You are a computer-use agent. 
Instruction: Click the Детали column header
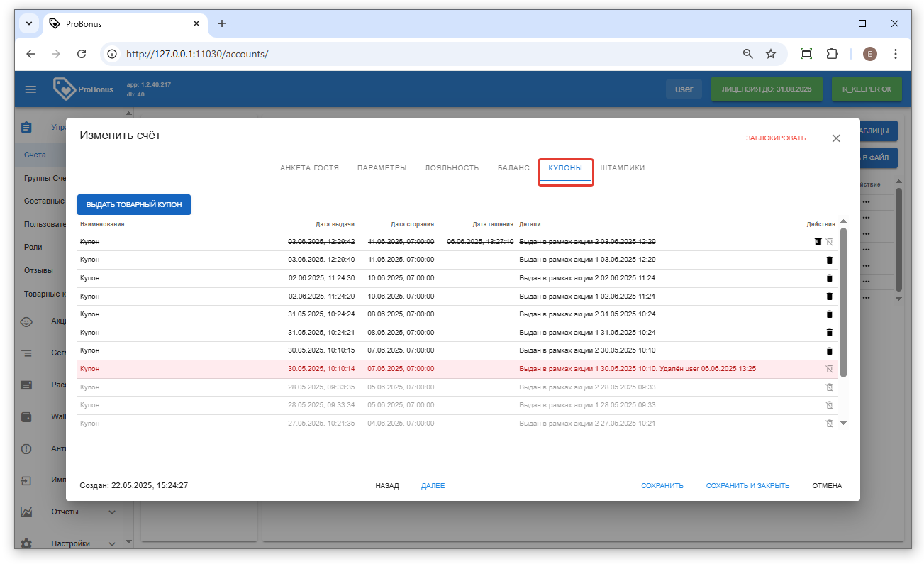(530, 224)
